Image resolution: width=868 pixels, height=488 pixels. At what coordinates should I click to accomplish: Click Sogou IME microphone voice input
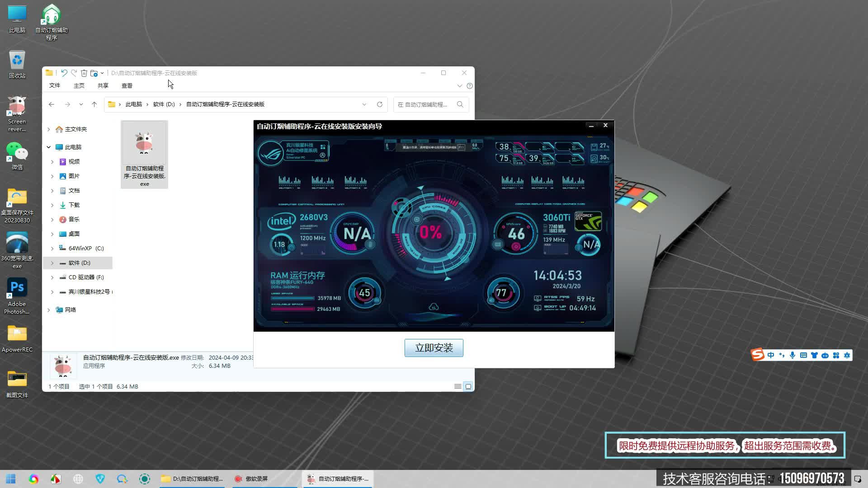tap(793, 355)
